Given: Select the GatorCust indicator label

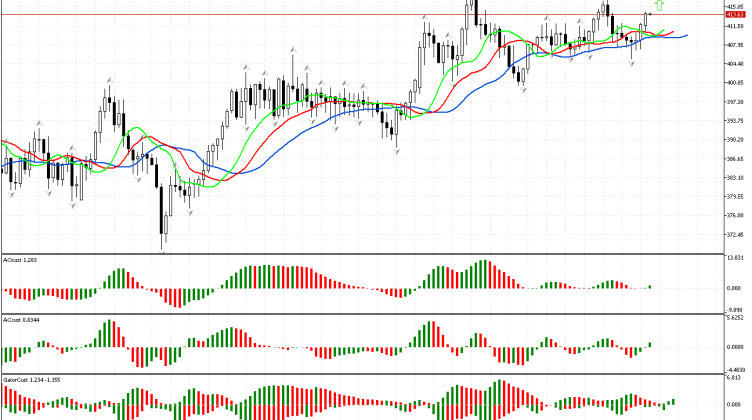Looking at the screenshot, I should 32,380.
